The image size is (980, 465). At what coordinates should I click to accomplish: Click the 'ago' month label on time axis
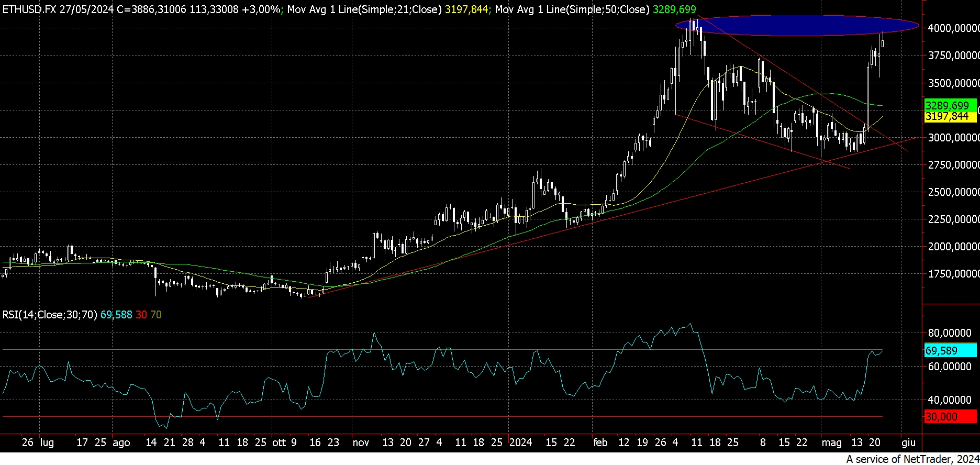121,443
